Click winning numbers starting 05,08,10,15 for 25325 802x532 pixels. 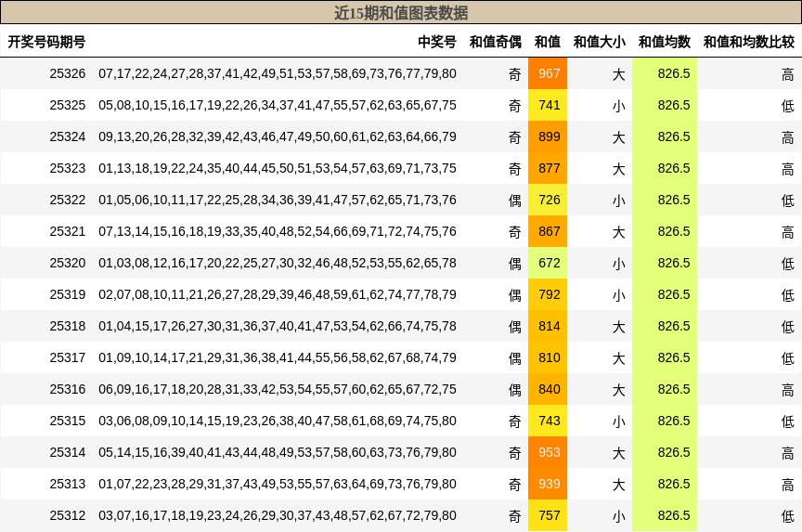[x=278, y=105]
